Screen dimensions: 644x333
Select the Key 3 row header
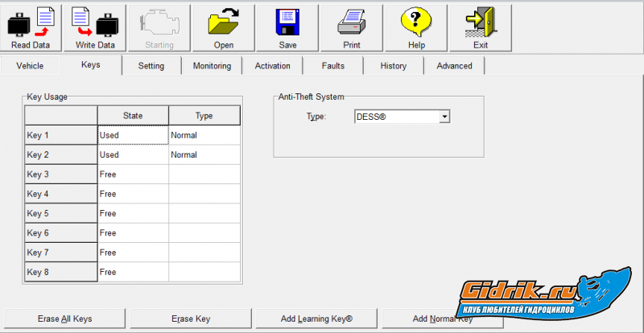click(60, 175)
